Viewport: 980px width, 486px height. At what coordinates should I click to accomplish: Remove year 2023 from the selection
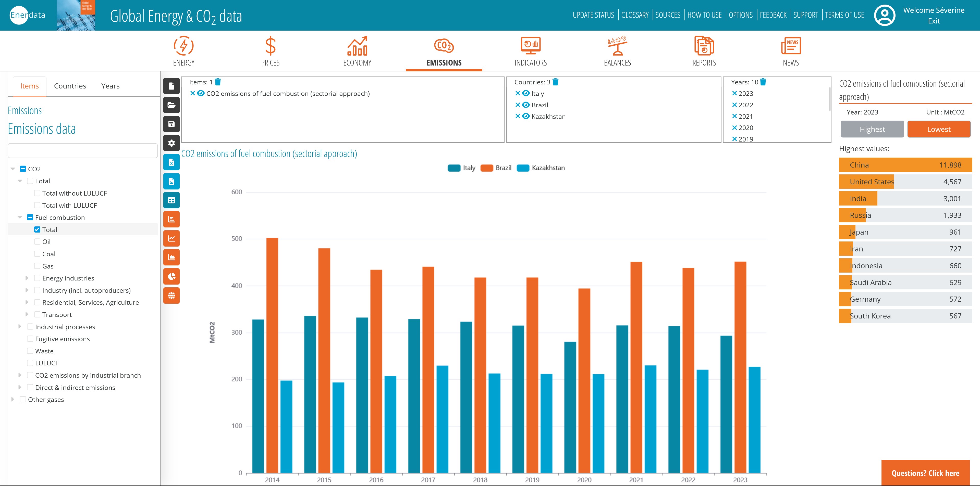735,94
